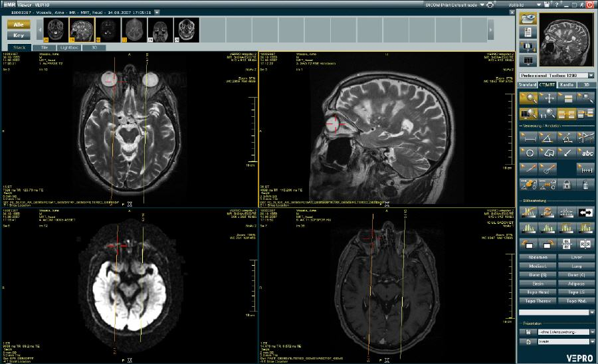Screen dimensions: 598x364
Task: Click the disk save icon in title bar
Action: point(547,5)
